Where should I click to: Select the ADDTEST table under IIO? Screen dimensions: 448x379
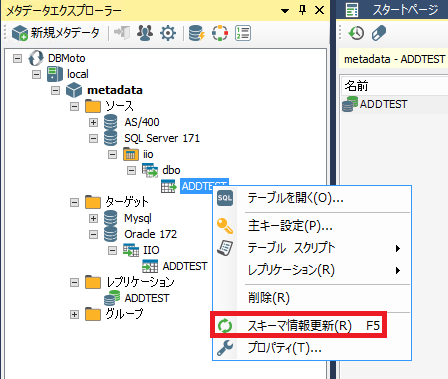click(x=185, y=266)
